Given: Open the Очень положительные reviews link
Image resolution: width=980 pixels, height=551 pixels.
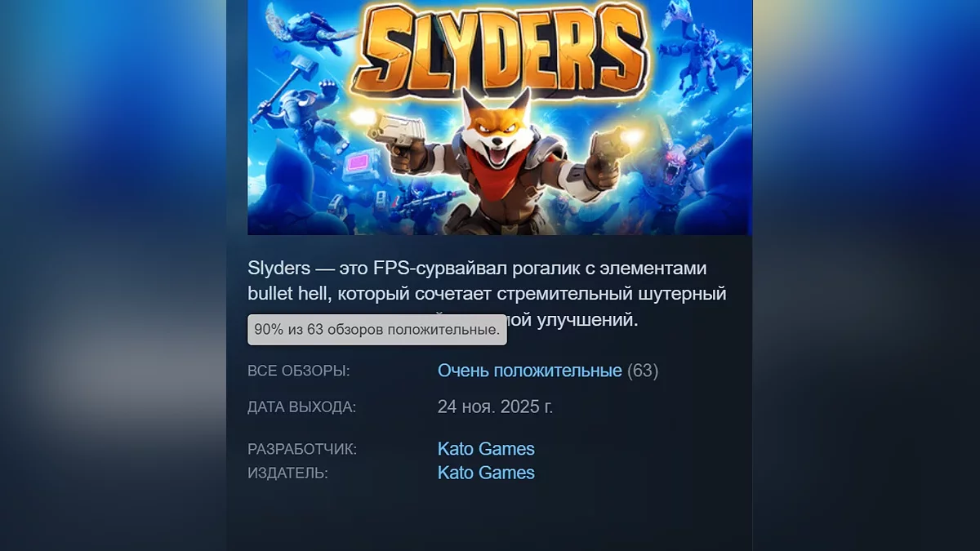Looking at the screenshot, I should [x=530, y=371].
